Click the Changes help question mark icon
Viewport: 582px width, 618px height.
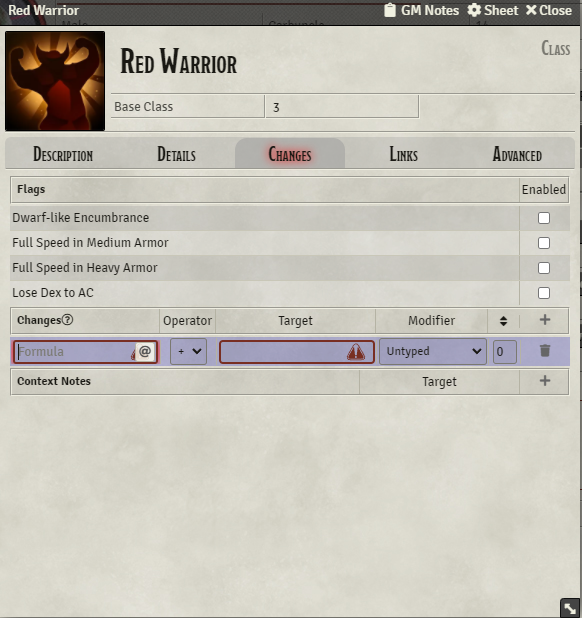[67, 320]
